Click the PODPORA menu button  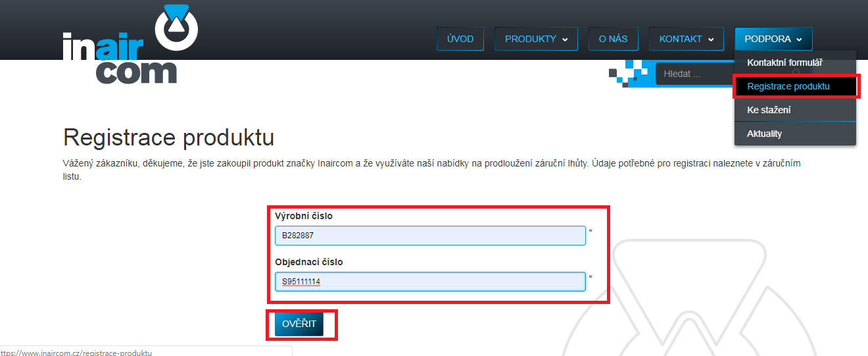pyautogui.click(x=773, y=39)
